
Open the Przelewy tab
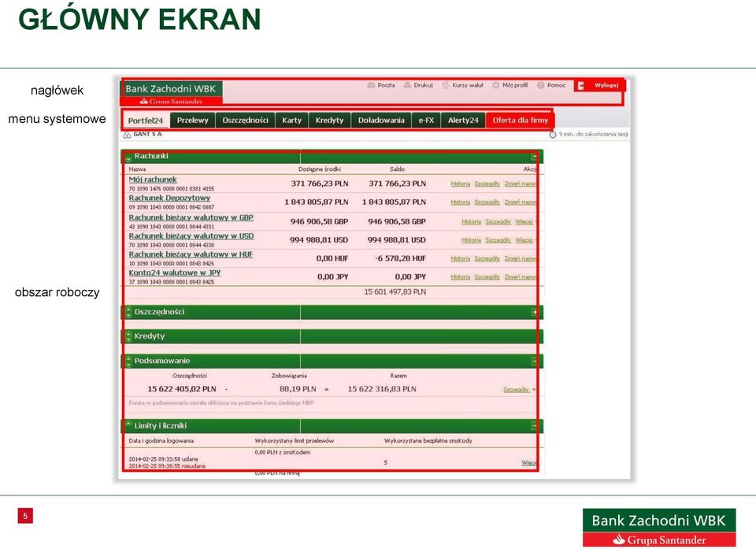(192, 121)
